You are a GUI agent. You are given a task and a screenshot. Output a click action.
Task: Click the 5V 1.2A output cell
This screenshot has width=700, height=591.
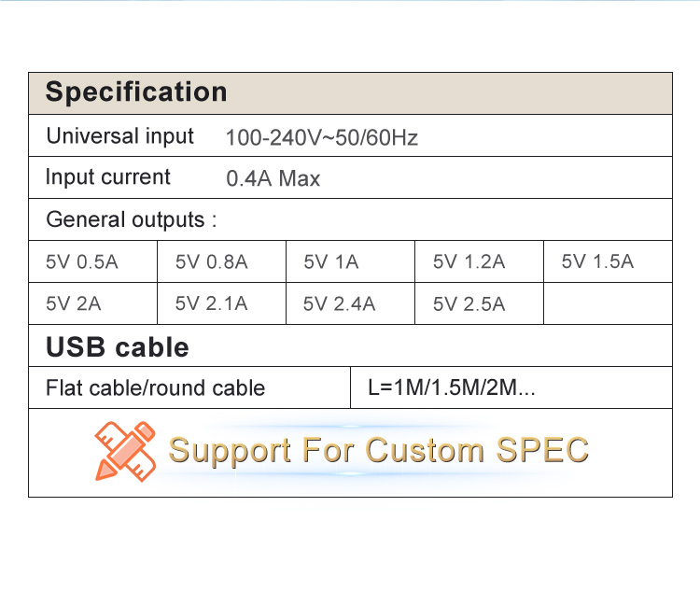coord(480,261)
